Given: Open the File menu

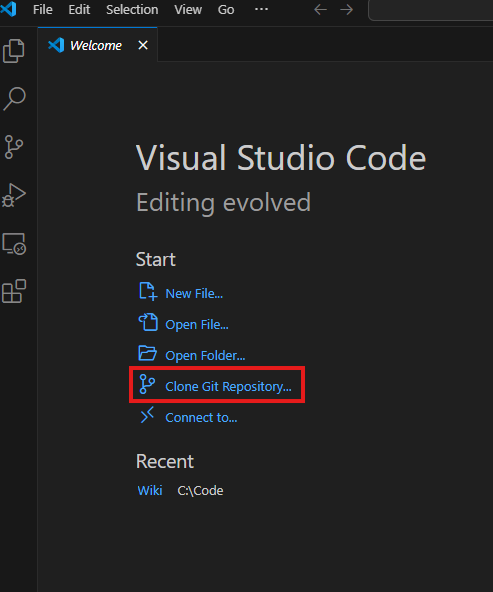Looking at the screenshot, I should point(43,9).
